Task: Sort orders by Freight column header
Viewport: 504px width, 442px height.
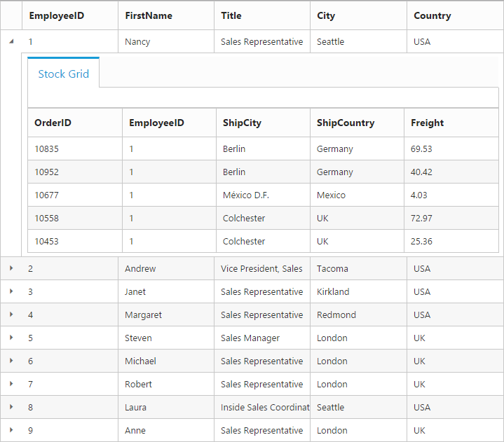Action: pos(427,123)
